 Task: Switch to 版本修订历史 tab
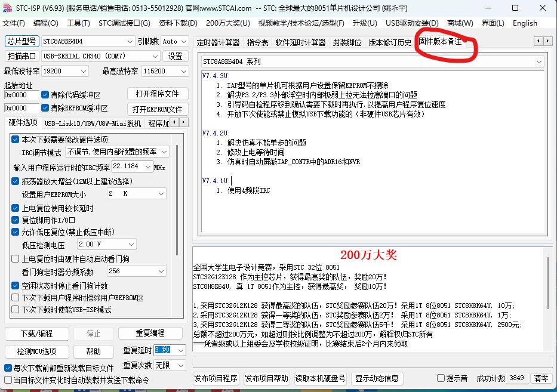[390, 42]
